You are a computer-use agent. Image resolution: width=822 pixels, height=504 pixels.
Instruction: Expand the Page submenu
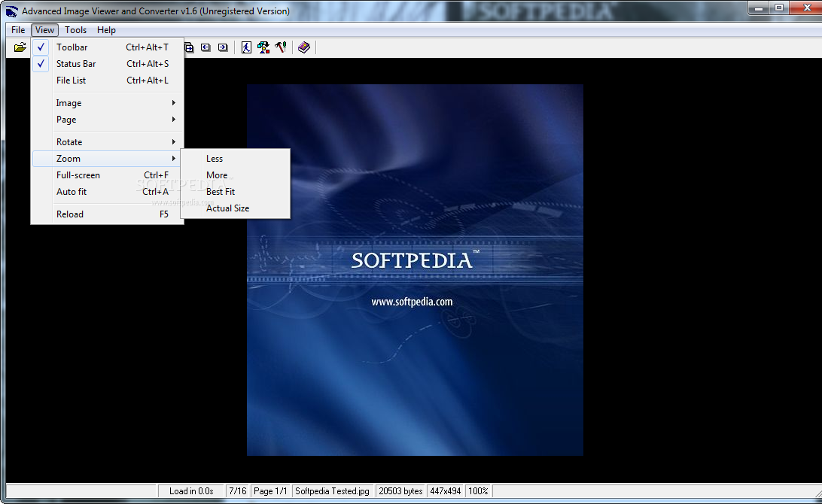[108, 120]
